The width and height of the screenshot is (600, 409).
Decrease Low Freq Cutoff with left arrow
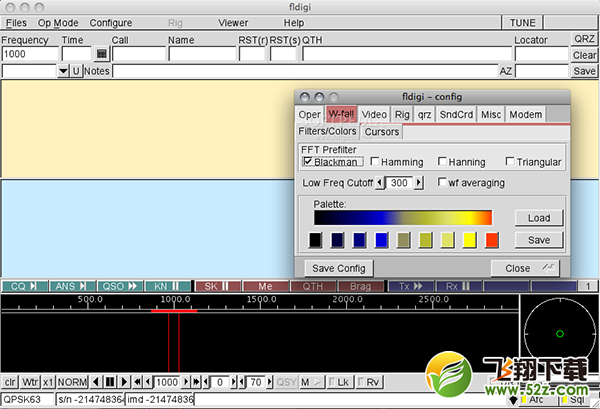(x=380, y=183)
